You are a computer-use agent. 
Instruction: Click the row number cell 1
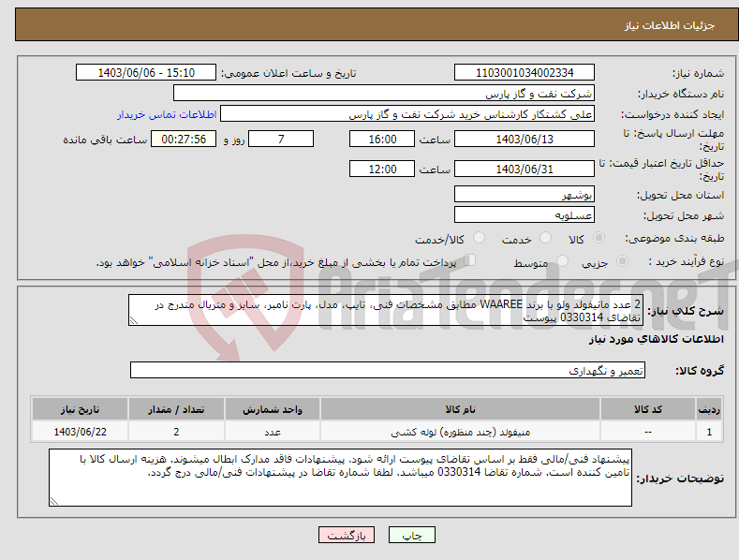[709, 432]
